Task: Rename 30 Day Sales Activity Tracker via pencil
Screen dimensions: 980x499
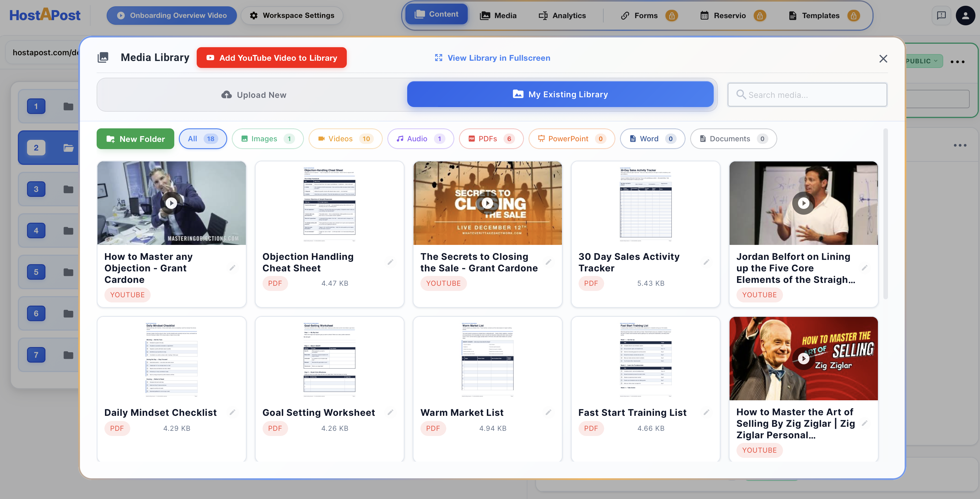Action: 706,262
